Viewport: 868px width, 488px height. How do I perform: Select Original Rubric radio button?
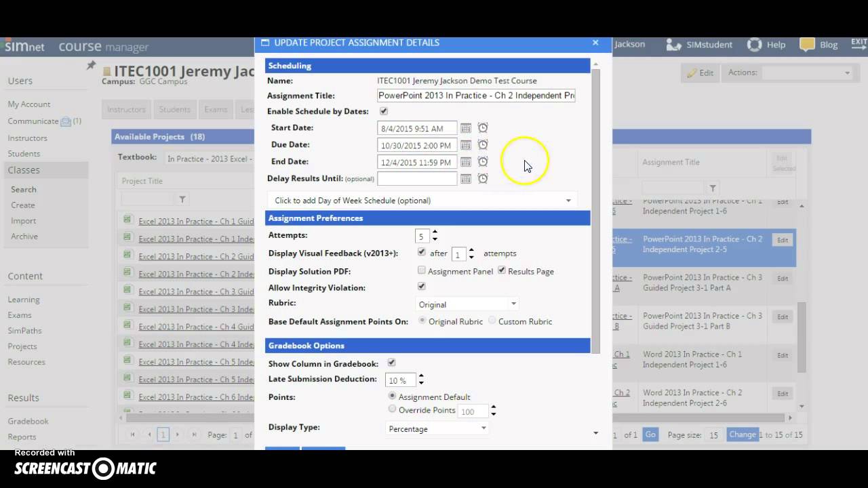[422, 321]
